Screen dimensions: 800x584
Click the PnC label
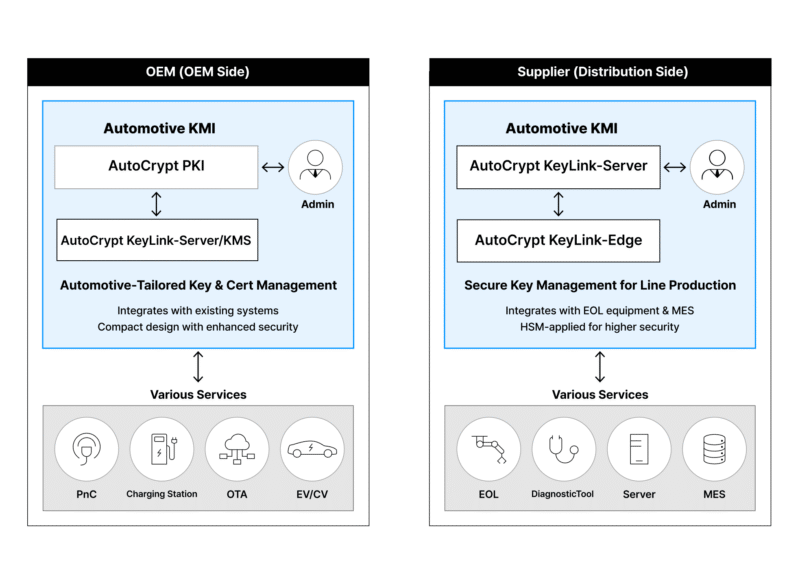click(x=86, y=494)
